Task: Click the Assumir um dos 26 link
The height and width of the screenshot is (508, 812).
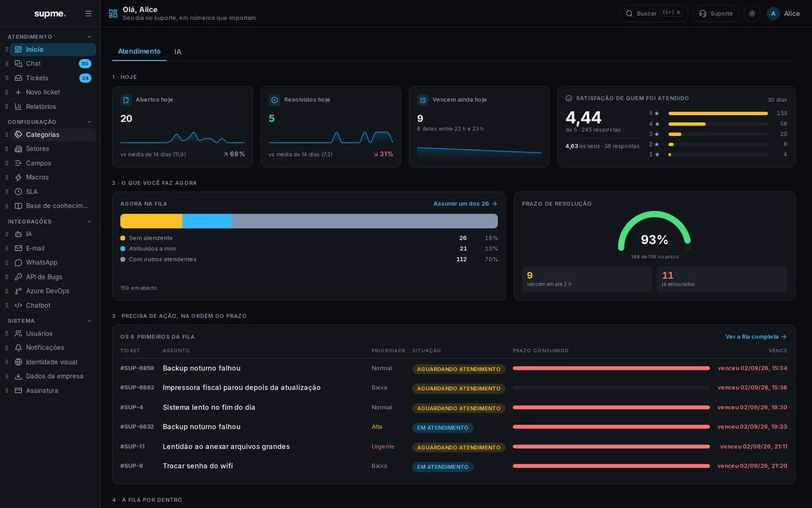Action: pos(465,204)
